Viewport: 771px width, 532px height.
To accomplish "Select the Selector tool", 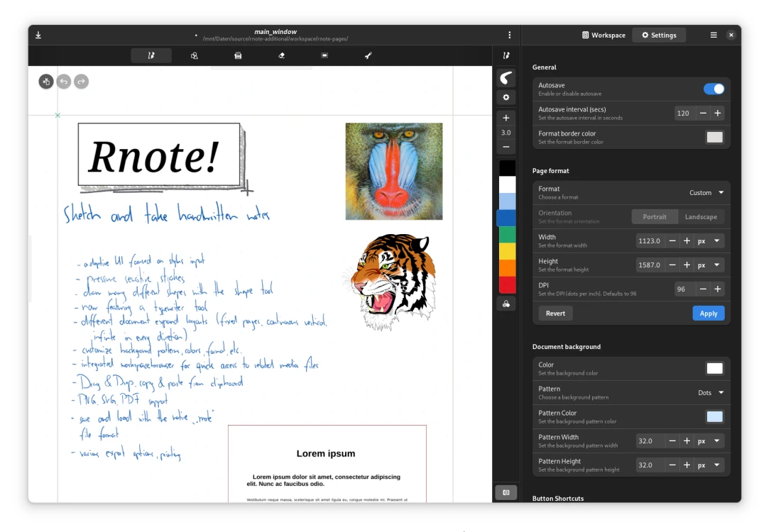I will tap(324, 55).
